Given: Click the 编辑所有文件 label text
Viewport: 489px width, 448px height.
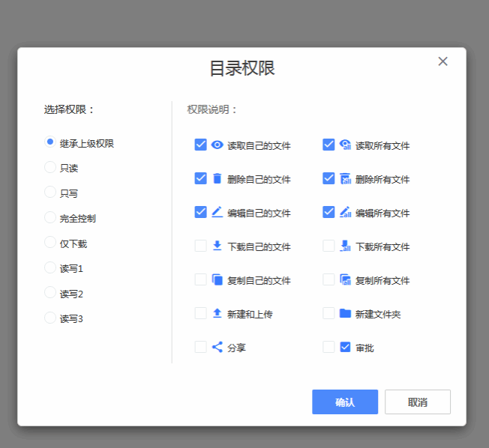Looking at the screenshot, I should (382, 213).
